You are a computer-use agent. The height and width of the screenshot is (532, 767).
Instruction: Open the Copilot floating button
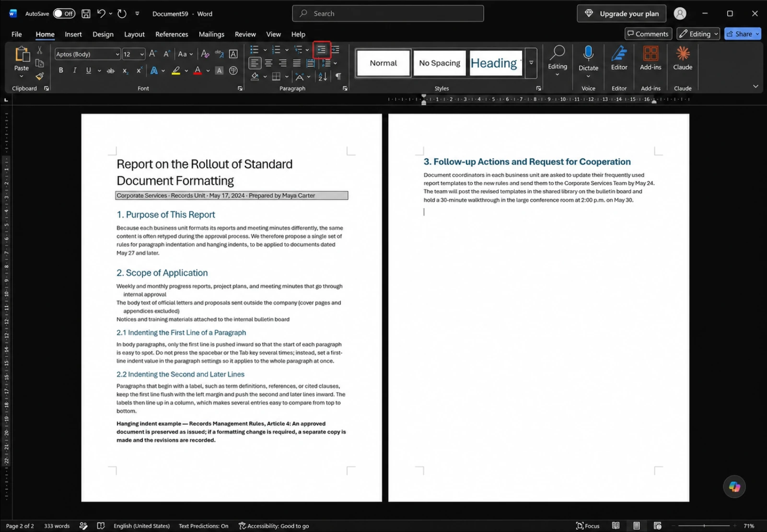coord(734,487)
